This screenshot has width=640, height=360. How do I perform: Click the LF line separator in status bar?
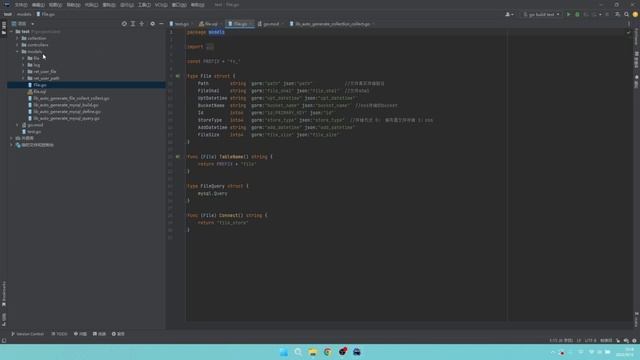point(578,340)
